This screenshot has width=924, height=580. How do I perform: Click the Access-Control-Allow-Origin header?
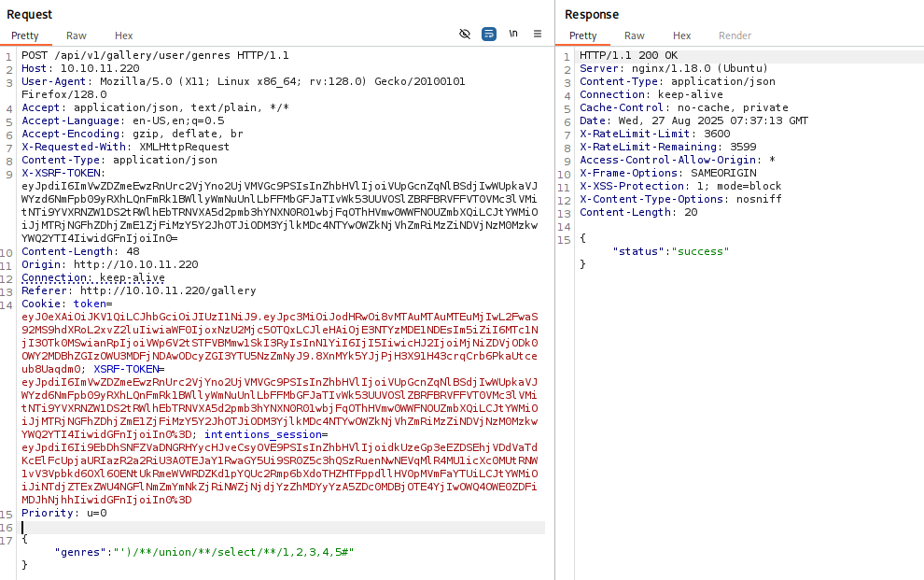(678, 160)
